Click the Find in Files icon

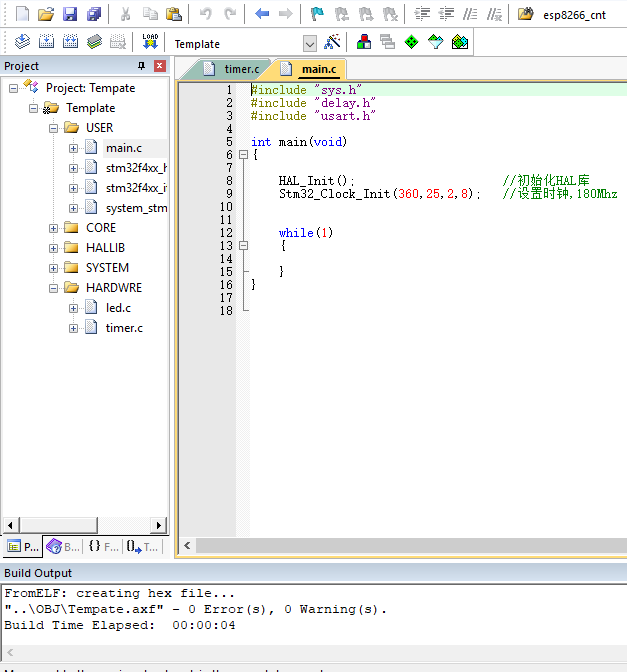pyautogui.click(x=525, y=14)
